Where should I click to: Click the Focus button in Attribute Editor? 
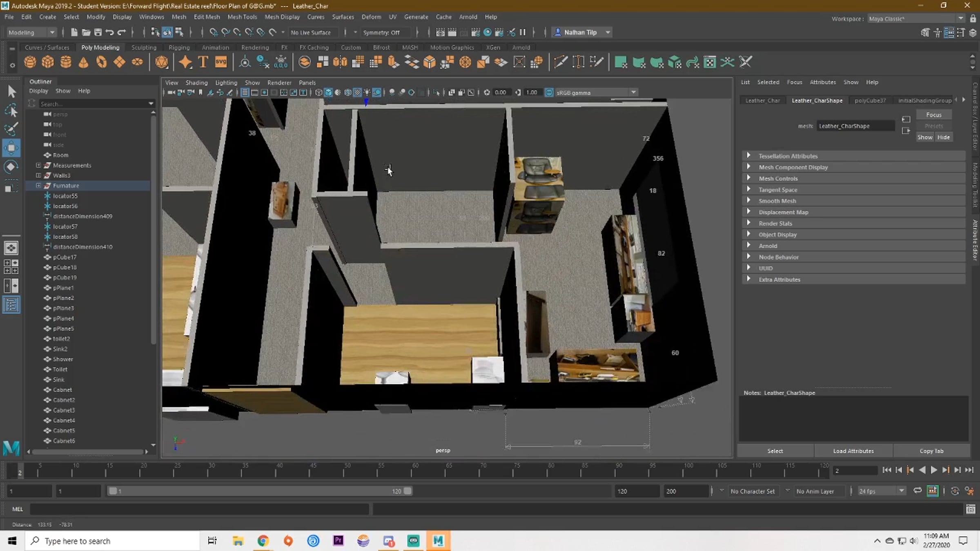pyautogui.click(x=933, y=115)
